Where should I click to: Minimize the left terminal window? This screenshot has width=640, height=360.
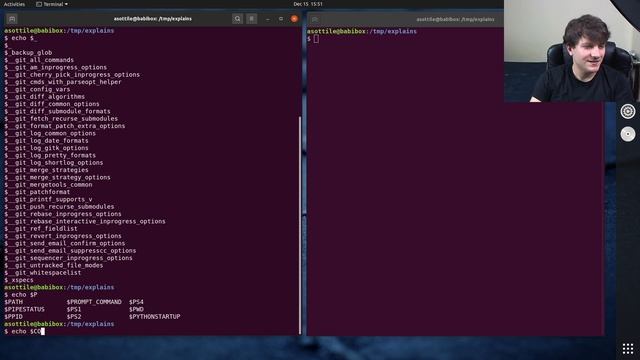point(267,19)
